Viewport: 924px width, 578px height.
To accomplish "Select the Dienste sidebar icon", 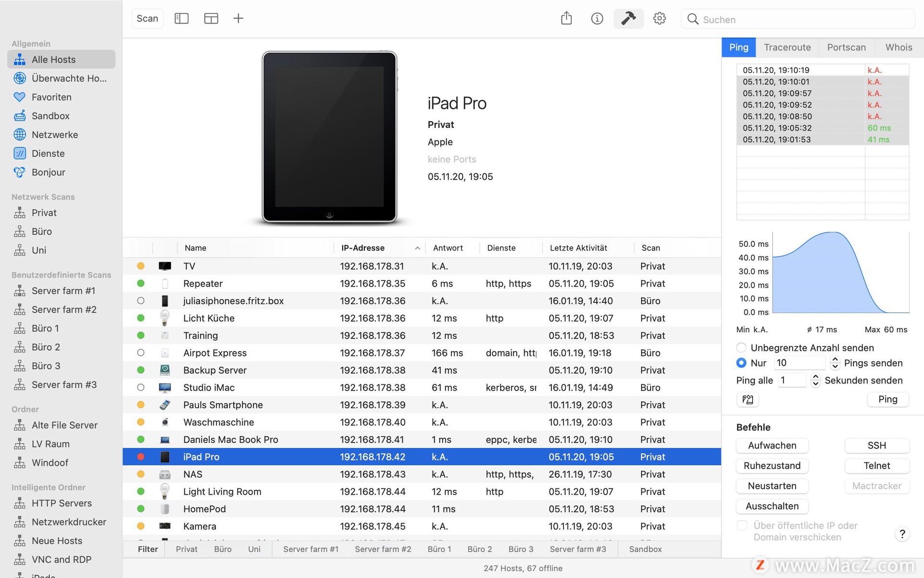I will point(20,153).
